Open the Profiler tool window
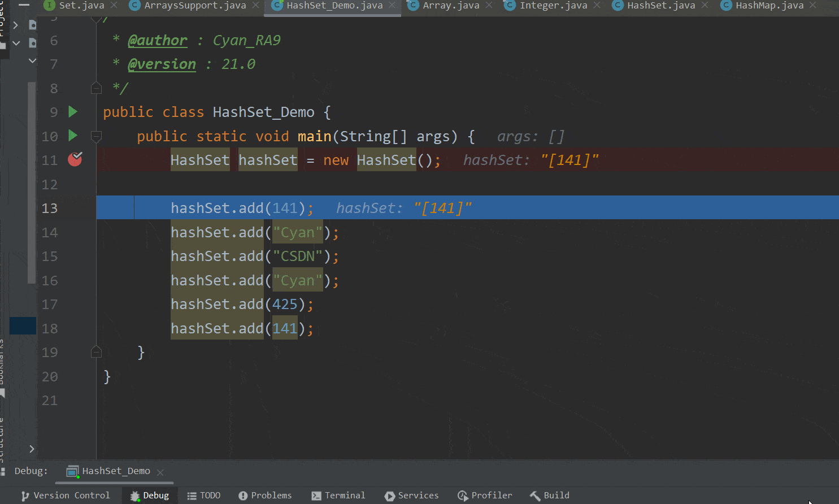The height and width of the screenshot is (504, 839). [x=485, y=496]
